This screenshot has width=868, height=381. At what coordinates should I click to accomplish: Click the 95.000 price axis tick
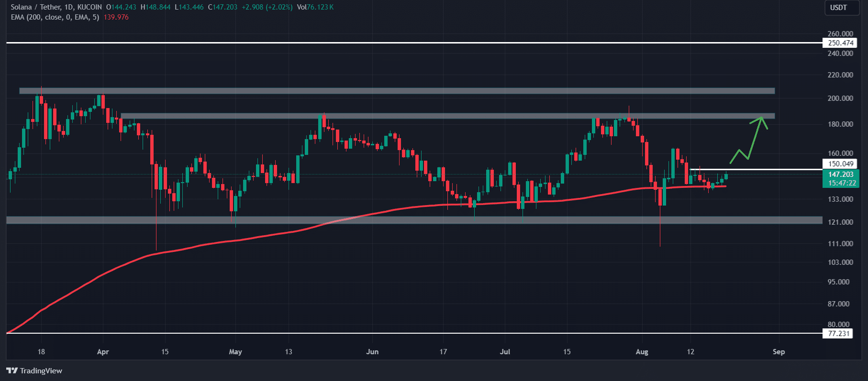[x=839, y=282]
